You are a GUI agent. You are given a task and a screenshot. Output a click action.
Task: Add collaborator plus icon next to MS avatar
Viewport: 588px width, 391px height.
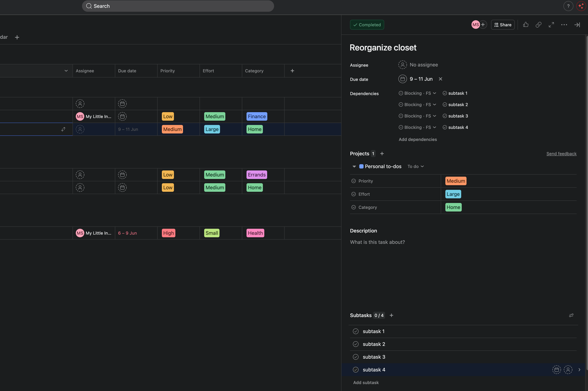[483, 25]
